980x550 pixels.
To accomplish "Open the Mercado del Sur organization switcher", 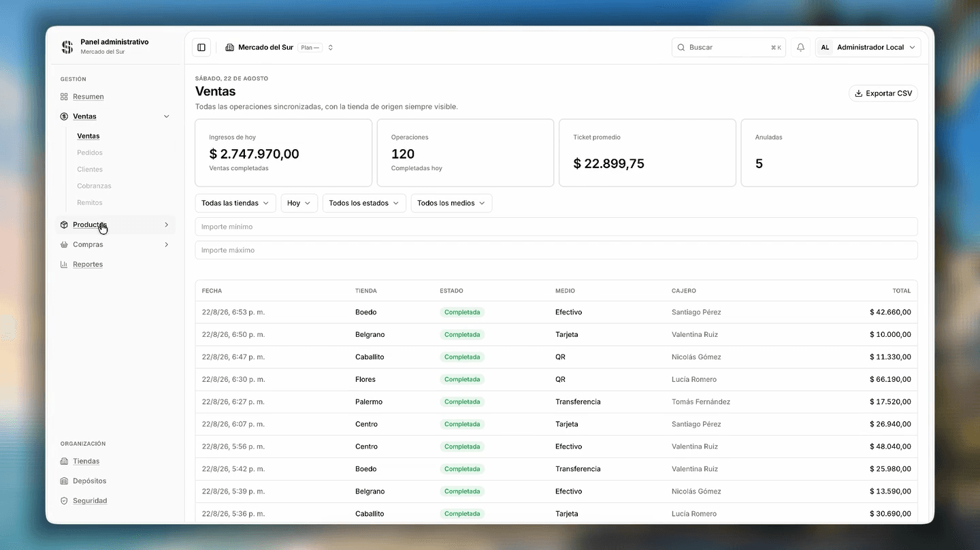I will 280,48.
